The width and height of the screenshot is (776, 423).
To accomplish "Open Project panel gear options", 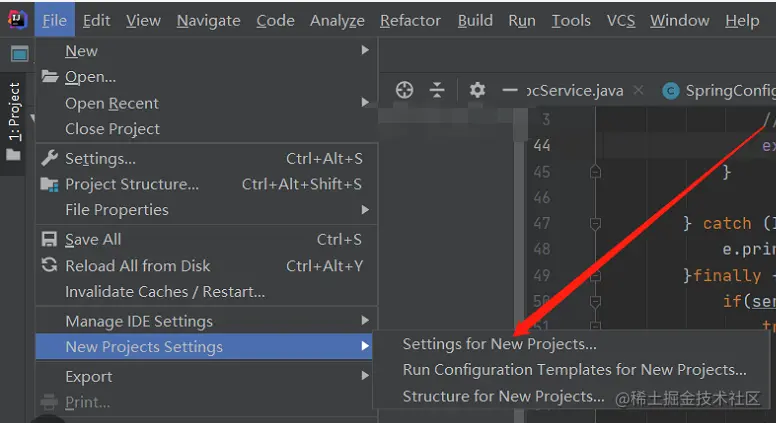I will click(477, 90).
